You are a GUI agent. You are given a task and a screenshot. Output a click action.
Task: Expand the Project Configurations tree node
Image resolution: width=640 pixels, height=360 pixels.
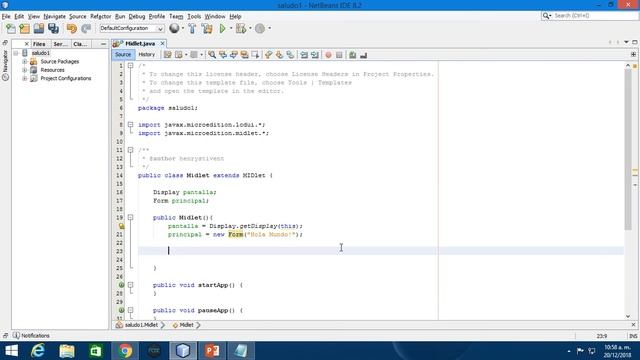point(24,78)
